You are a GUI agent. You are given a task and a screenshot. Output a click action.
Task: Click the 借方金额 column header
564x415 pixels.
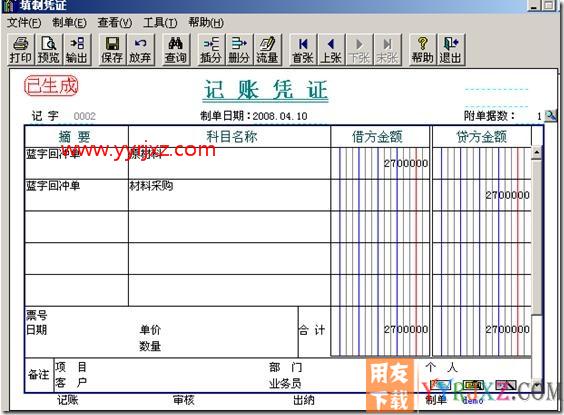(x=377, y=137)
